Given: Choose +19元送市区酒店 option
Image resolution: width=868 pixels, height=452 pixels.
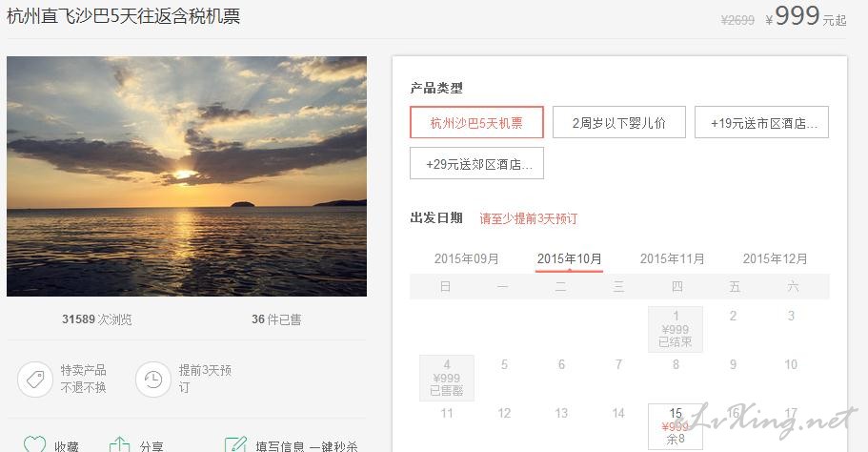Looking at the screenshot, I should coord(761,123).
